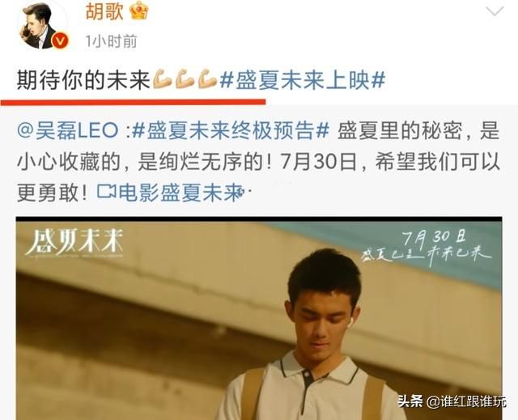Open the #盛夏未来终极预告# hashtag
This screenshot has height=420, width=518.
coord(230,131)
